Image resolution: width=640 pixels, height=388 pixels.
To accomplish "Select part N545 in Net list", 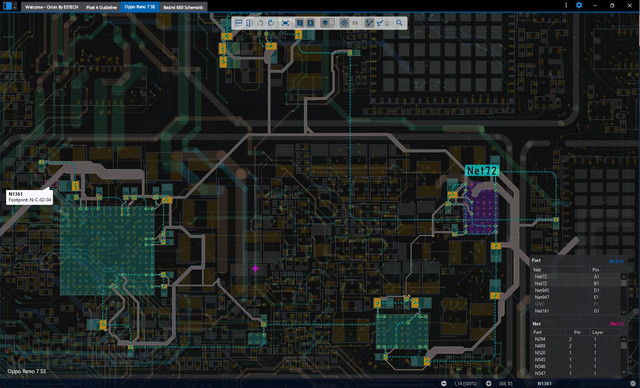I will coord(576,360).
